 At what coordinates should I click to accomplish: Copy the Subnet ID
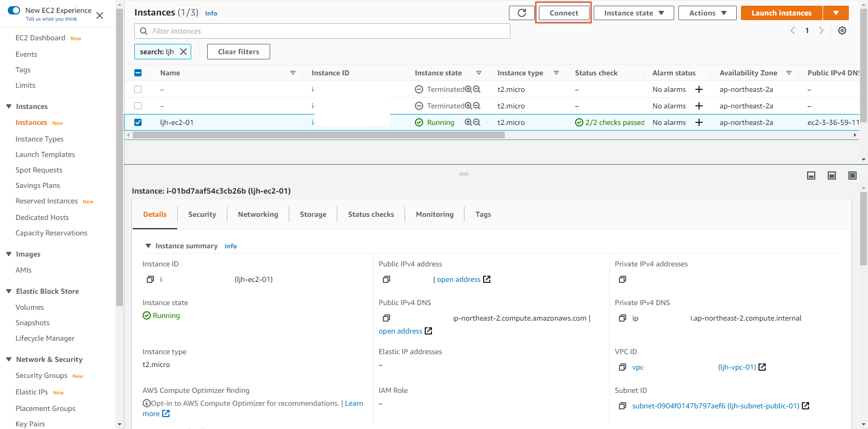tap(623, 406)
